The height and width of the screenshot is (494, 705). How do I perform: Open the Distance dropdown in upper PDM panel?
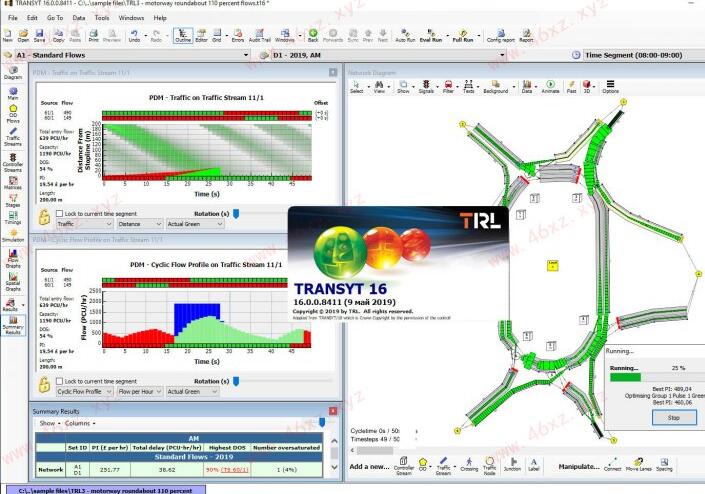pos(140,224)
